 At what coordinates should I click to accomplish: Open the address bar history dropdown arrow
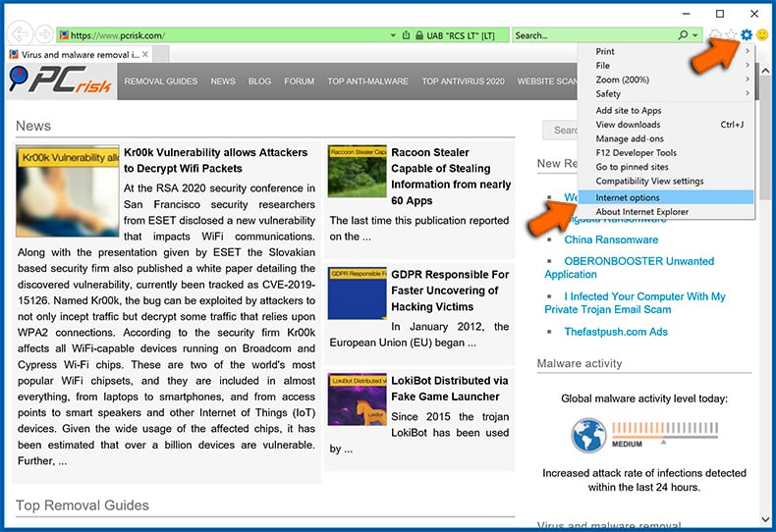[x=393, y=35]
